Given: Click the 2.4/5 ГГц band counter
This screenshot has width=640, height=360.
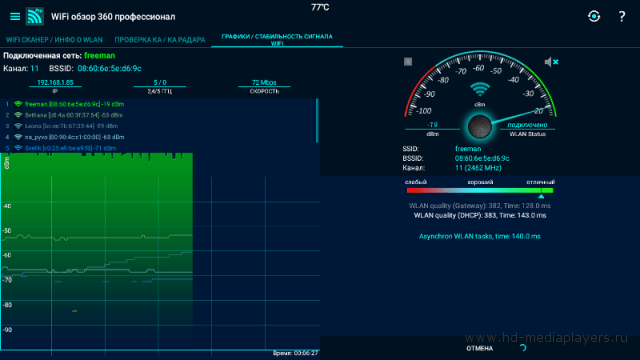Looking at the screenshot, I should click(160, 87).
